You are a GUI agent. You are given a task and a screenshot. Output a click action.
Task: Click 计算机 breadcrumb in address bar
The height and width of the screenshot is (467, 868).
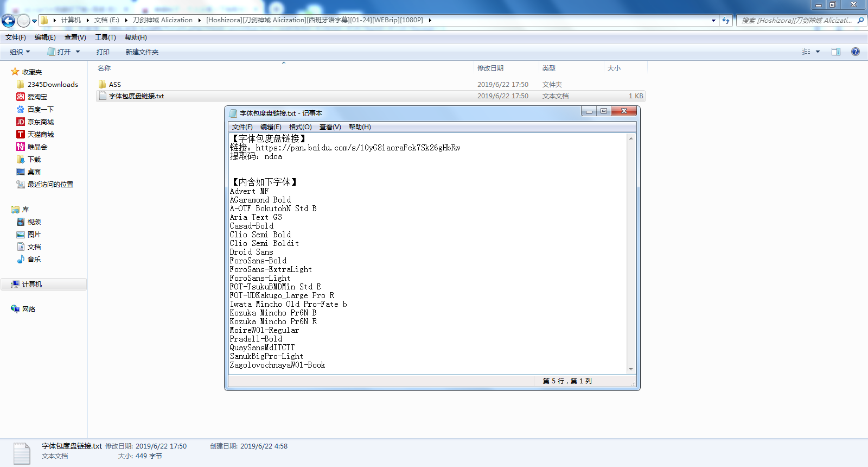click(71, 20)
